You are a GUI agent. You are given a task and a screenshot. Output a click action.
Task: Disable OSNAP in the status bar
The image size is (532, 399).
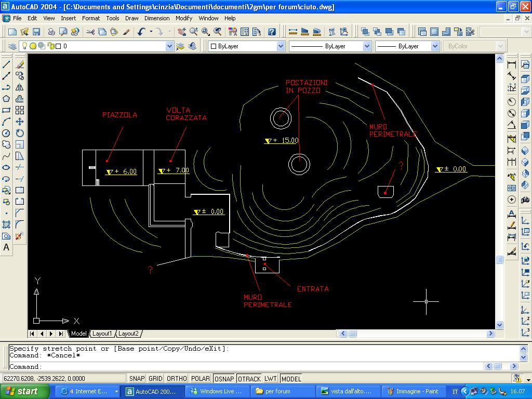point(224,379)
